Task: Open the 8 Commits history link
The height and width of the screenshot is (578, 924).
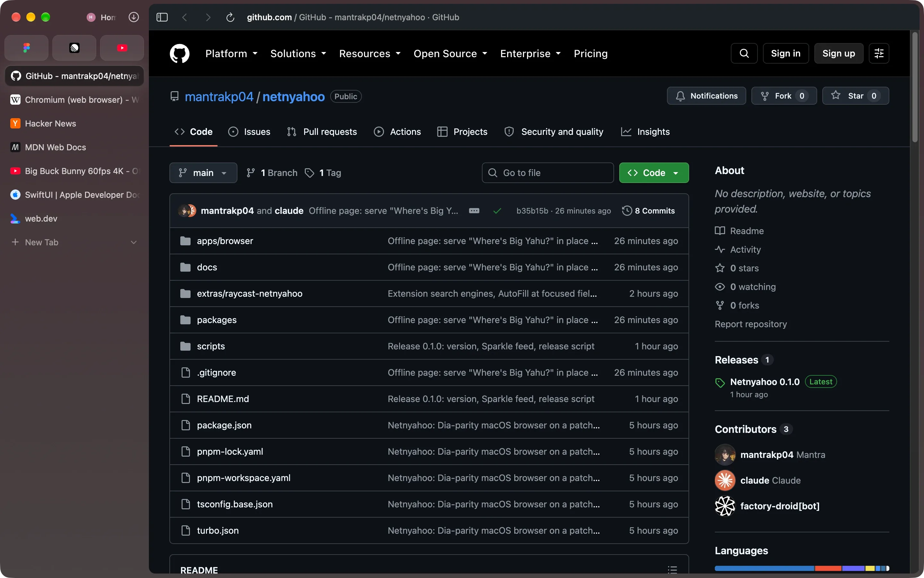Action: tap(648, 211)
